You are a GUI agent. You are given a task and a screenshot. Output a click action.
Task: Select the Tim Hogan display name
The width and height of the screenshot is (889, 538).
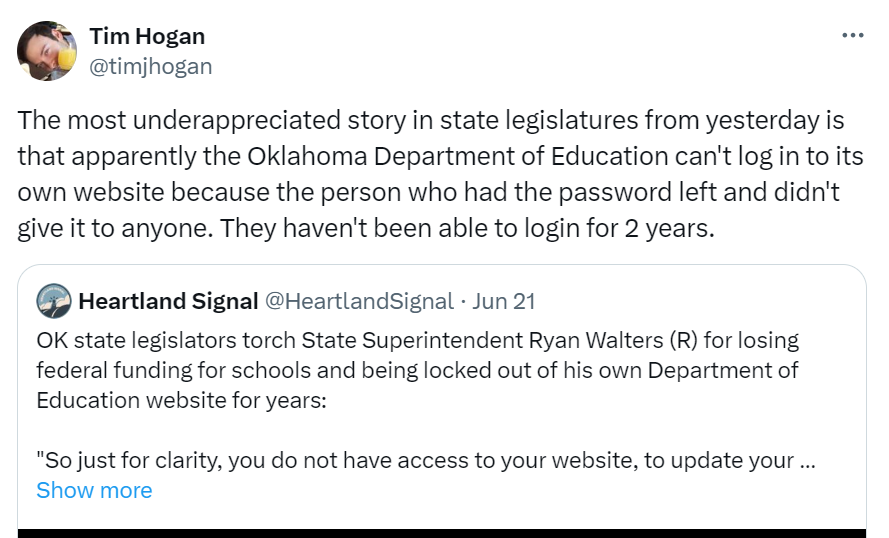147,36
